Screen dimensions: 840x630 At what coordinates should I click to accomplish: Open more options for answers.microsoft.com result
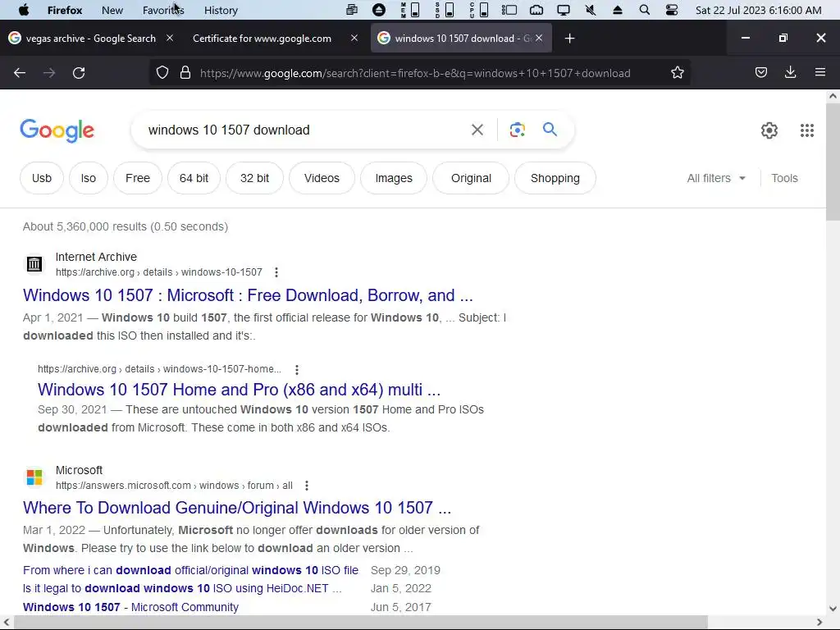pos(307,486)
